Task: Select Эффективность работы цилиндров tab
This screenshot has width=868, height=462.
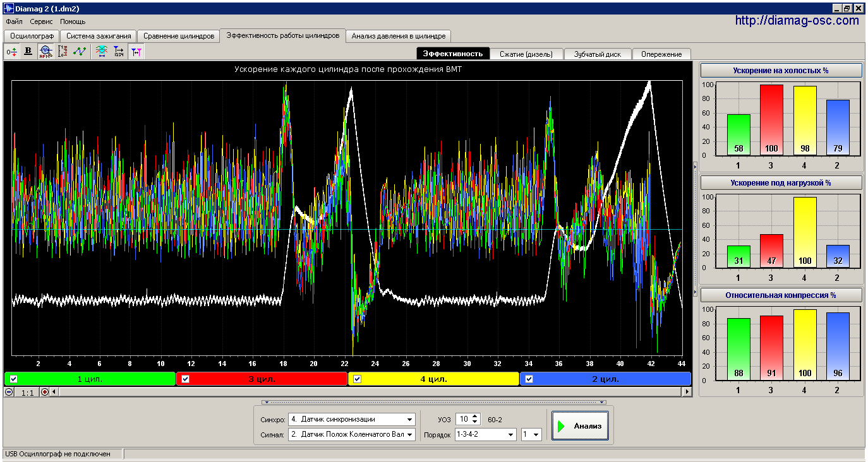Action: pyautogui.click(x=283, y=35)
